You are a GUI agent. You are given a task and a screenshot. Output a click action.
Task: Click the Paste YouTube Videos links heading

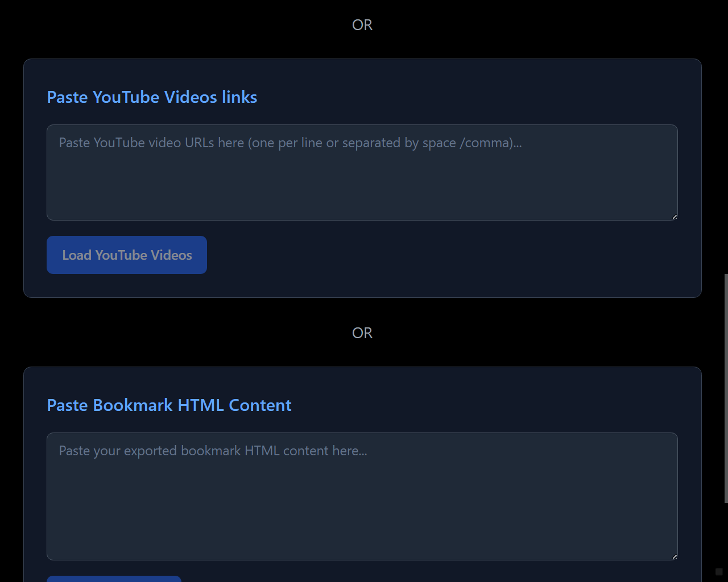point(152,97)
